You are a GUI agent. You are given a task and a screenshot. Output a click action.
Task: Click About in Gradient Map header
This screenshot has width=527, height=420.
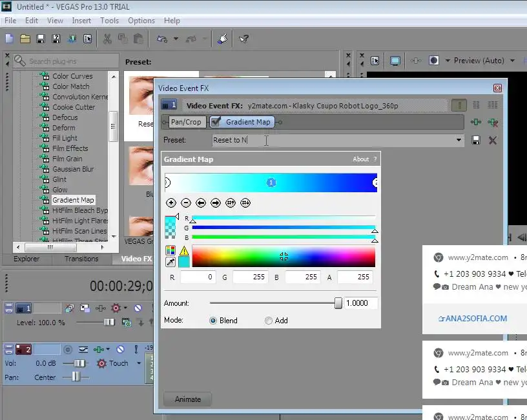(x=360, y=159)
